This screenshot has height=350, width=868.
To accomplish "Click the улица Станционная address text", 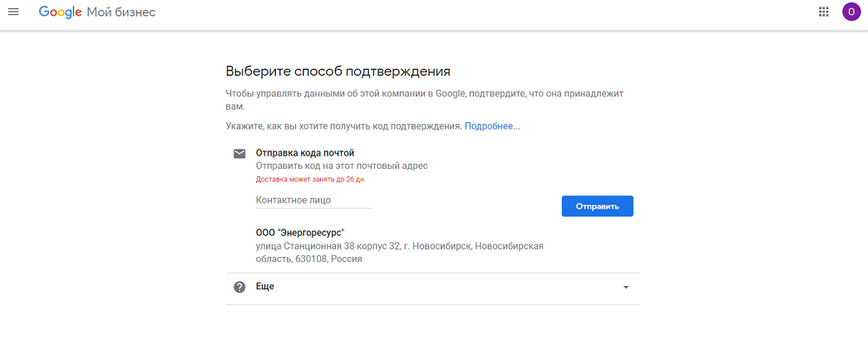I will 399,246.
